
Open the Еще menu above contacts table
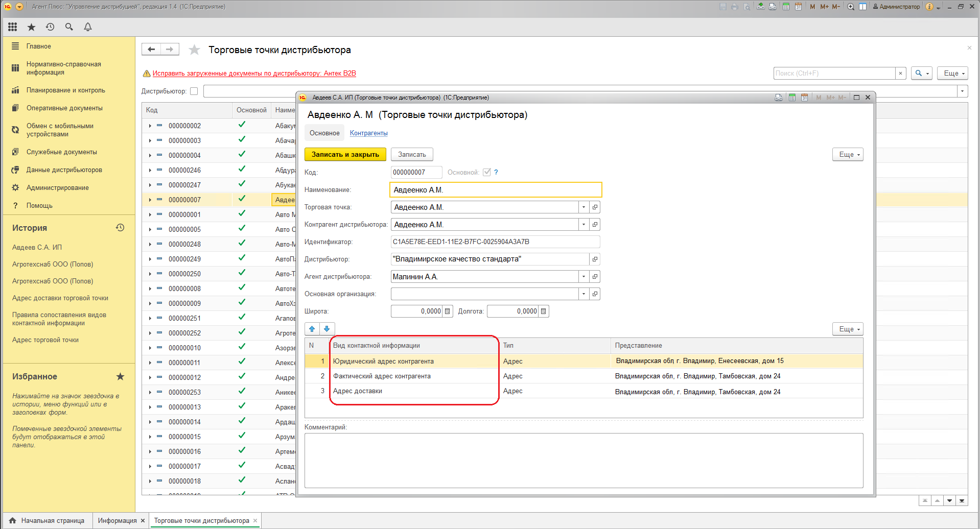coord(848,329)
